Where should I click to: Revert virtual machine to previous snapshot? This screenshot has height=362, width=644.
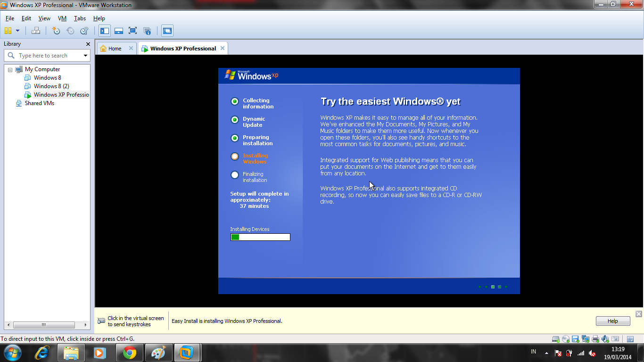click(70, 31)
